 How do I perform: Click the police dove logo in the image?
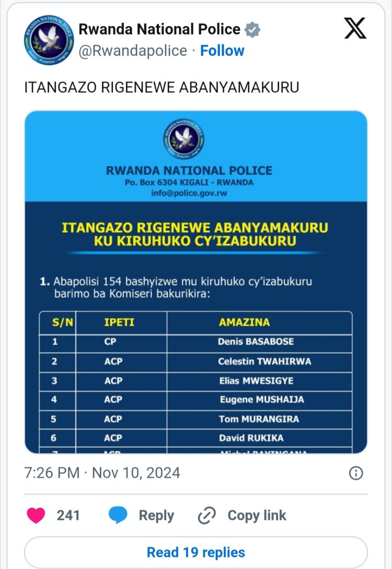click(x=183, y=139)
